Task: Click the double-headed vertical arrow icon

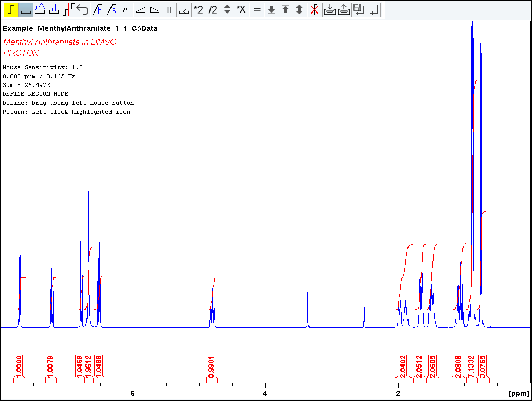Action: [x=299, y=9]
